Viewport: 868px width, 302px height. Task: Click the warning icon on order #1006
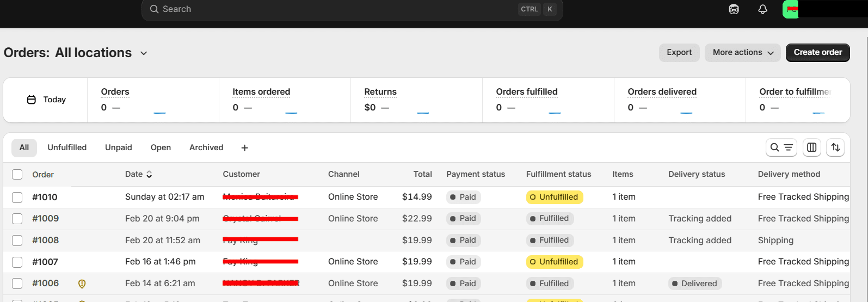(x=82, y=283)
